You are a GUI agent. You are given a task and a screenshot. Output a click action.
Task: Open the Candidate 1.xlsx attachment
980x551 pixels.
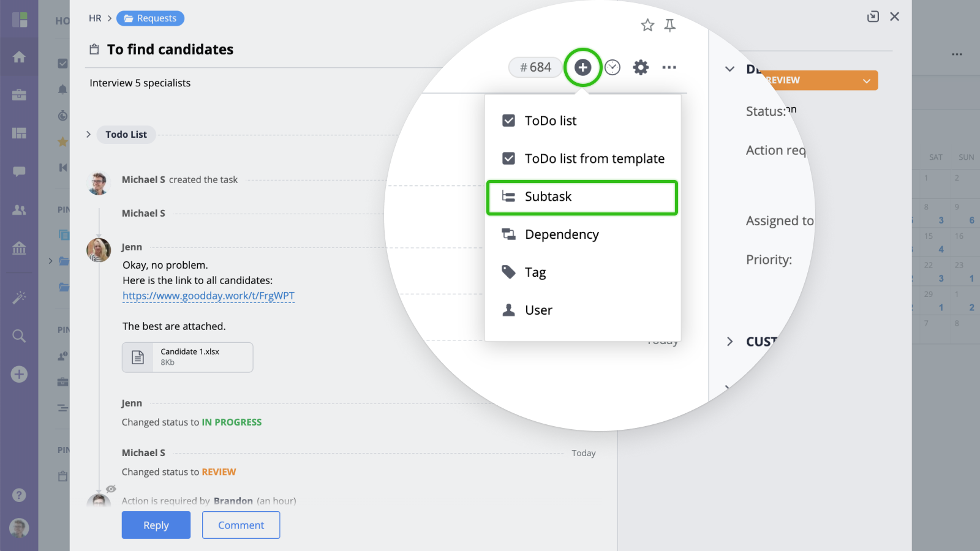[x=187, y=357]
